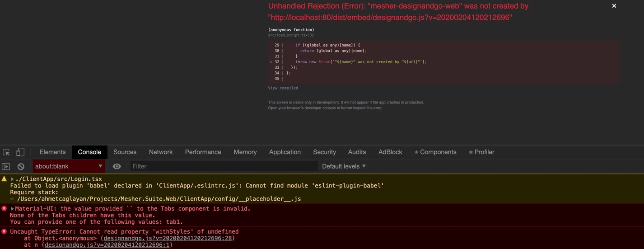
Task: Click the Require stack: line
Action: click(x=34, y=192)
